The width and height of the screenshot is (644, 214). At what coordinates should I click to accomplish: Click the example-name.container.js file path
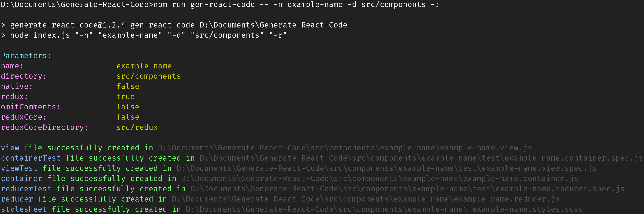coord(380,178)
